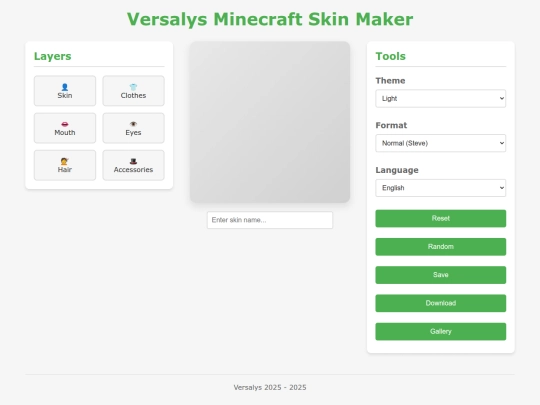
Task: Click the Save button
Action: click(440, 275)
